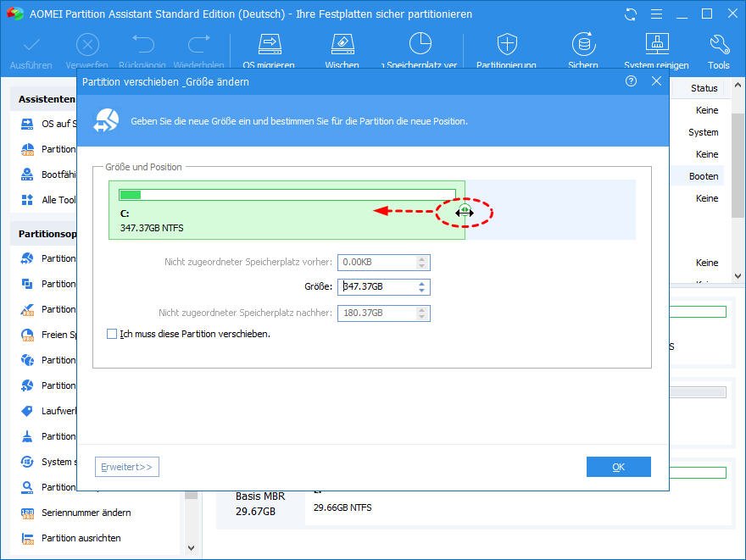Click the Ausführen checkmark icon
Image resolution: width=746 pixels, height=560 pixels.
pyautogui.click(x=31, y=46)
